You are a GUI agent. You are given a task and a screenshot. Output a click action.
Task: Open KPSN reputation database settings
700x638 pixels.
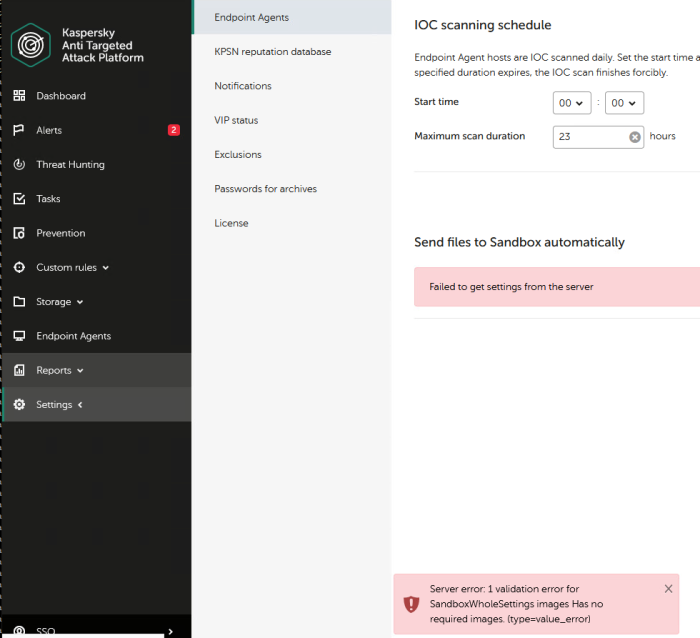[272, 52]
